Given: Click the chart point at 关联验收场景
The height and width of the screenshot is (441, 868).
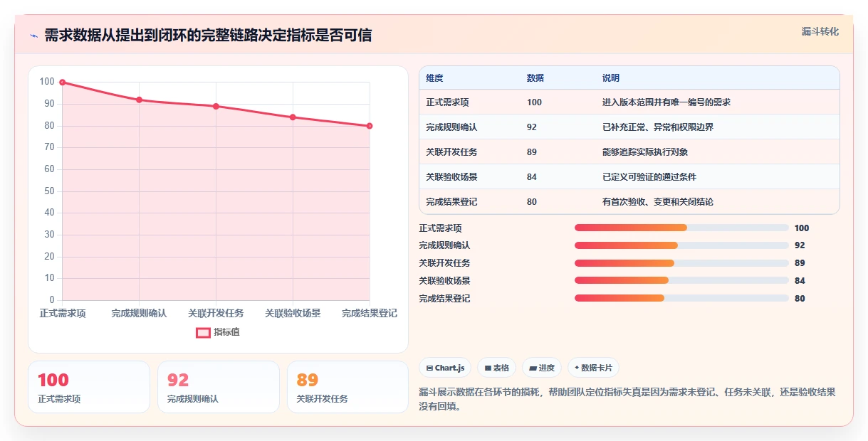Looking at the screenshot, I should point(293,117).
